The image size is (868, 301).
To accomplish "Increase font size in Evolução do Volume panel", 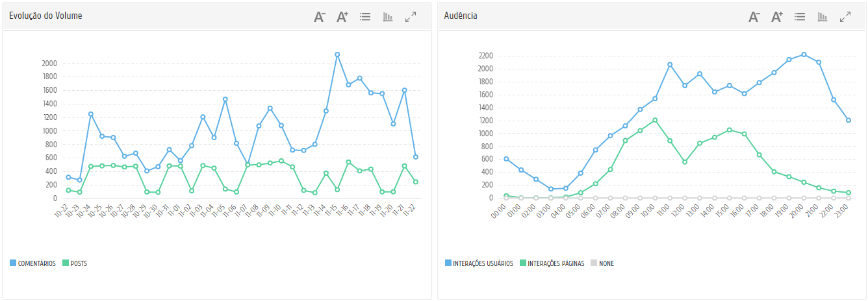I will (x=342, y=17).
